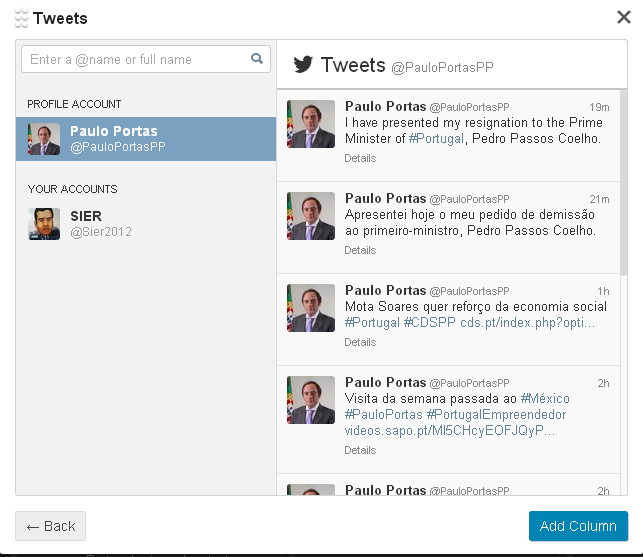Click SIER account avatar

(44, 224)
